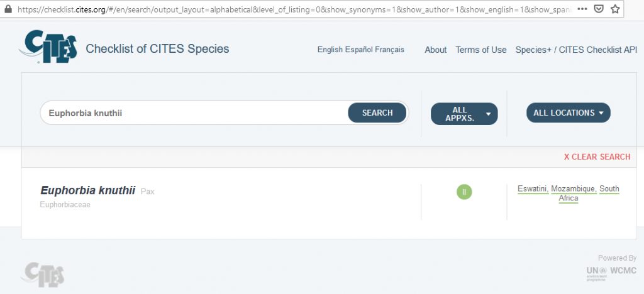Switch language to English

(330, 50)
